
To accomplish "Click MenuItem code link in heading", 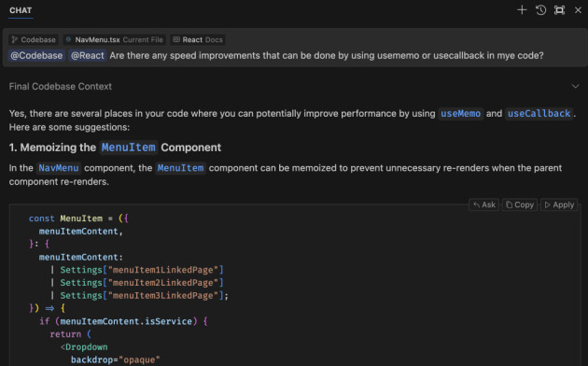I will point(128,148).
